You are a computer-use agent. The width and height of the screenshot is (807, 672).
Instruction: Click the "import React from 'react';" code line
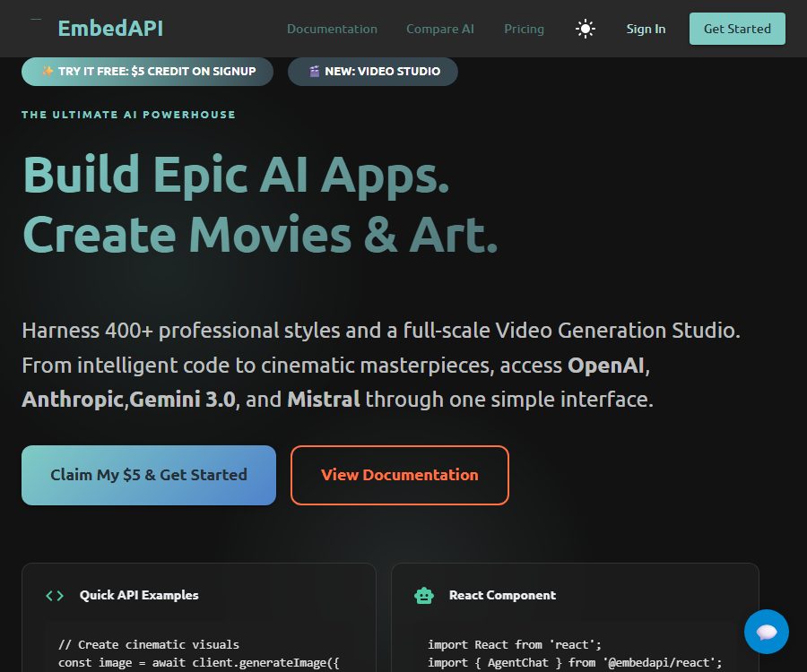(515, 645)
